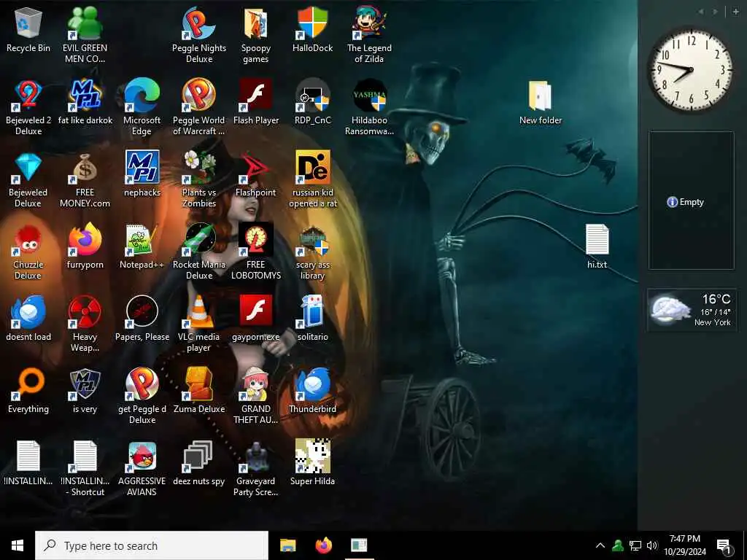Click the 7:47 PM taskbar clock
Screen dimensions: 747x560
[684, 545]
